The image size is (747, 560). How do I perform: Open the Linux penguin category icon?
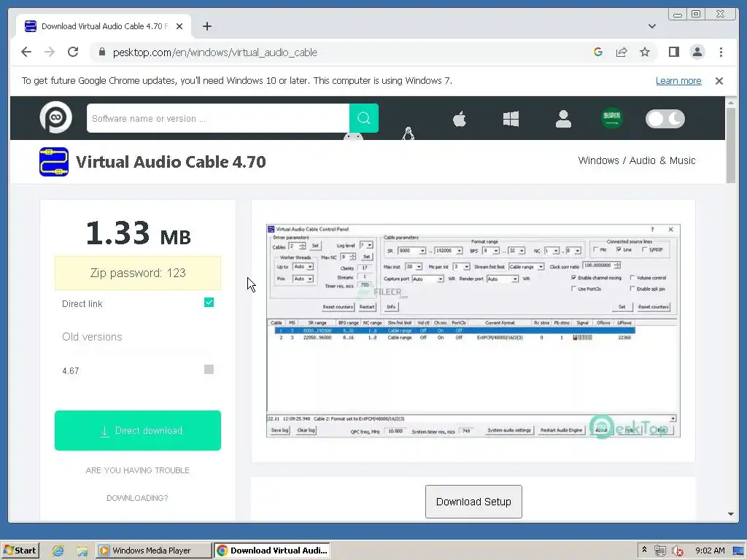click(x=408, y=133)
